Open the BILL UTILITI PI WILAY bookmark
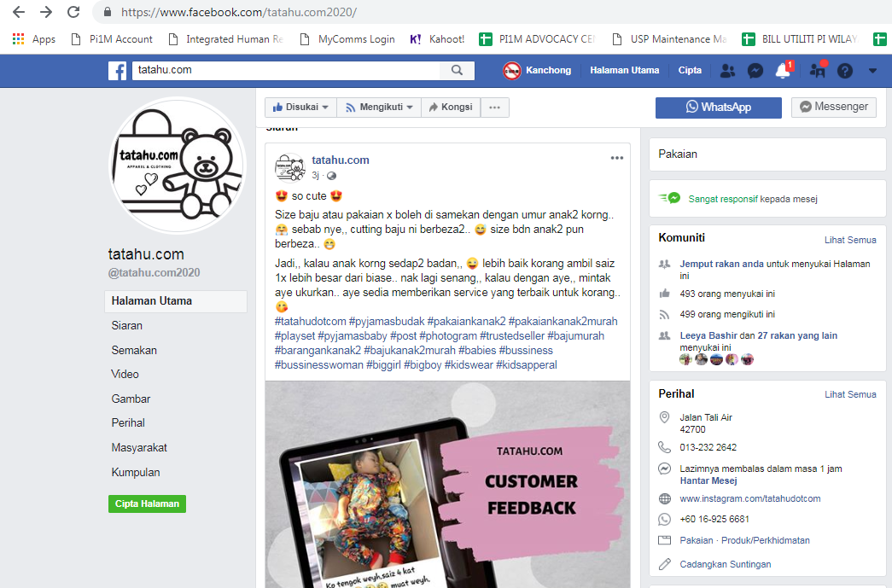 click(800, 39)
